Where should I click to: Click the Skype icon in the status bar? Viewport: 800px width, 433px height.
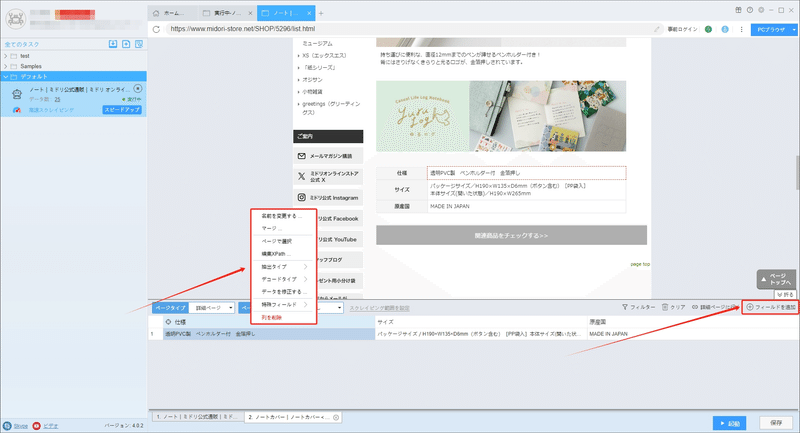tap(7, 425)
